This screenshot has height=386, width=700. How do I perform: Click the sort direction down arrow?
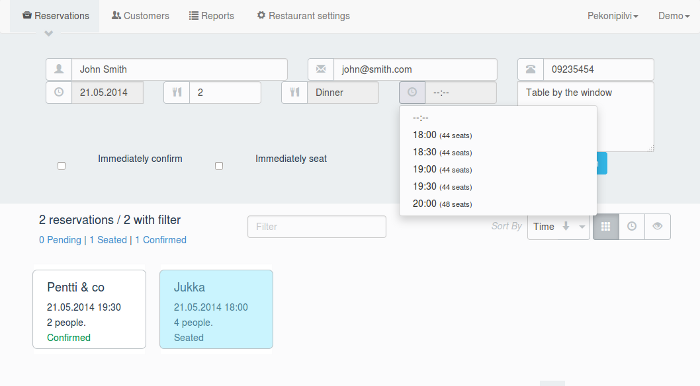tap(566, 226)
